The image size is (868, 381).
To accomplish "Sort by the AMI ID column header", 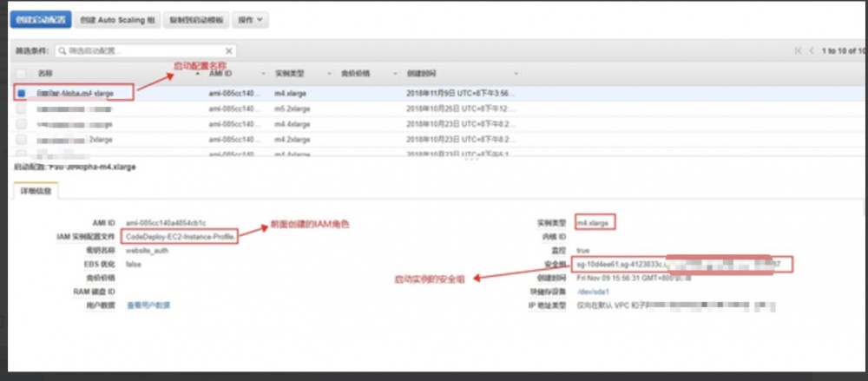I will (220, 74).
